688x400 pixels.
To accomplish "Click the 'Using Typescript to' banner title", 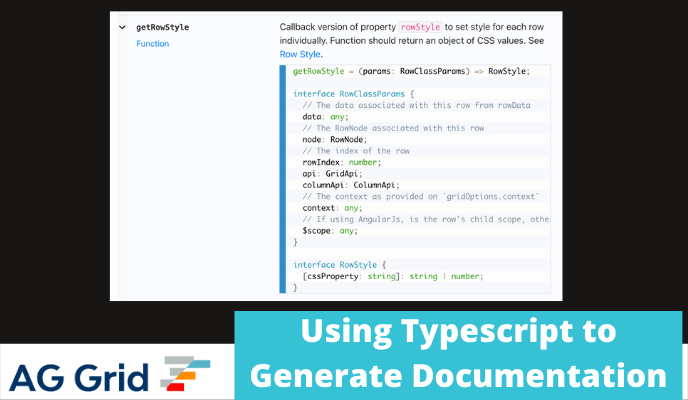I will click(x=459, y=332).
